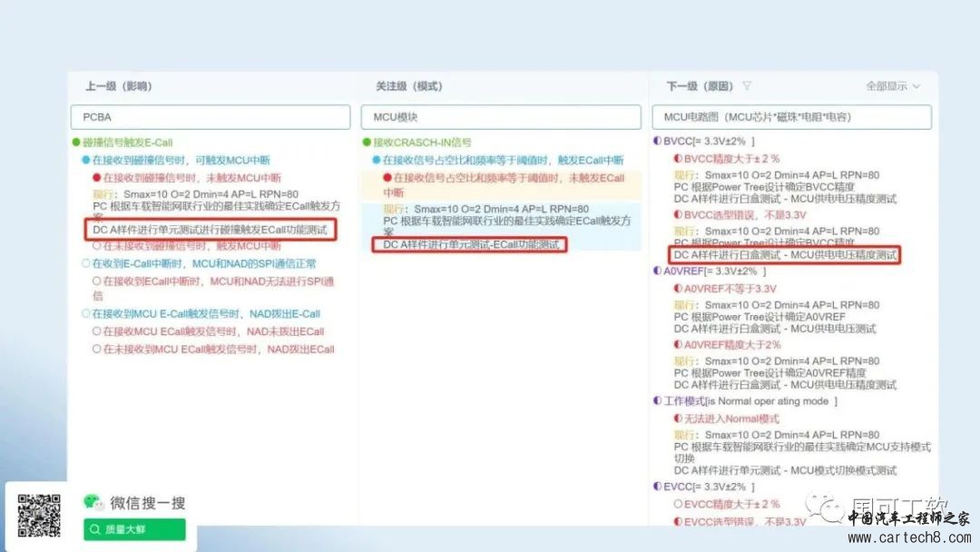Click half-circle icon of A0VREF[= 3.3V±2% ]
Screen dimensions: 980x552
click(657, 271)
